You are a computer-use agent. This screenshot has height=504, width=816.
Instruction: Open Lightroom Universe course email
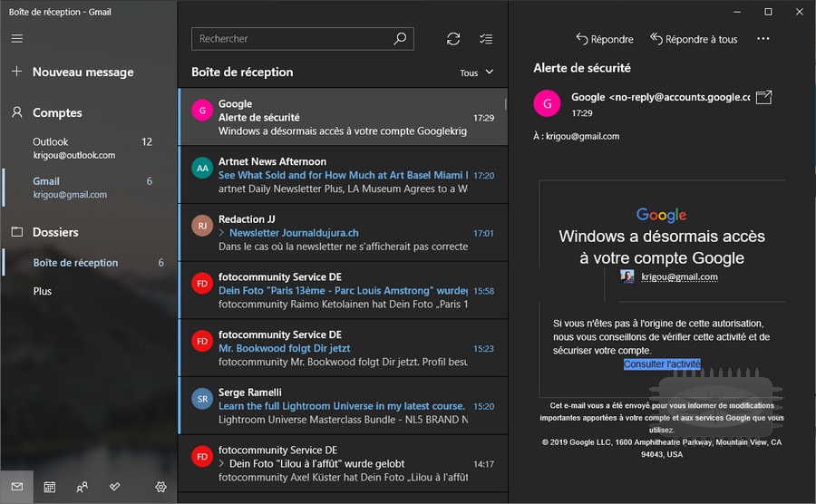(x=343, y=406)
